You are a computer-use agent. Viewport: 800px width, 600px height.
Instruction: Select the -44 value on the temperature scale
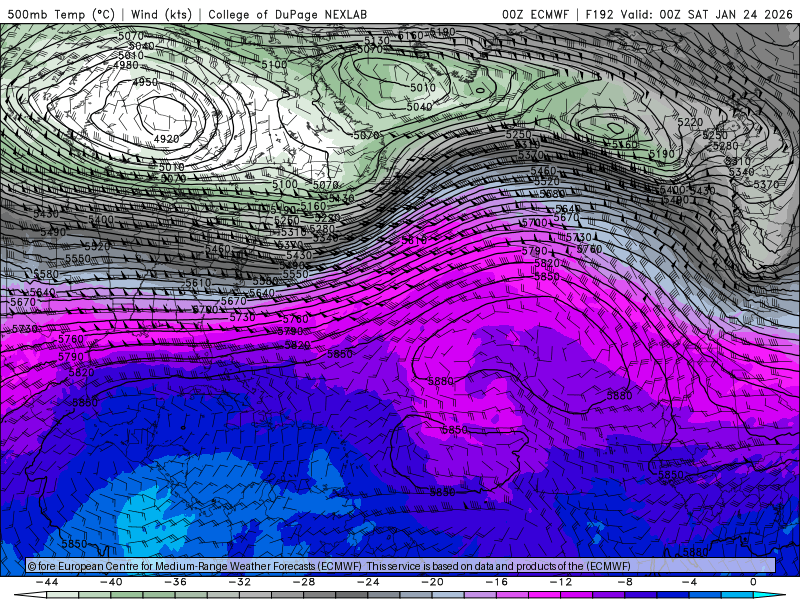pos(47,582)
